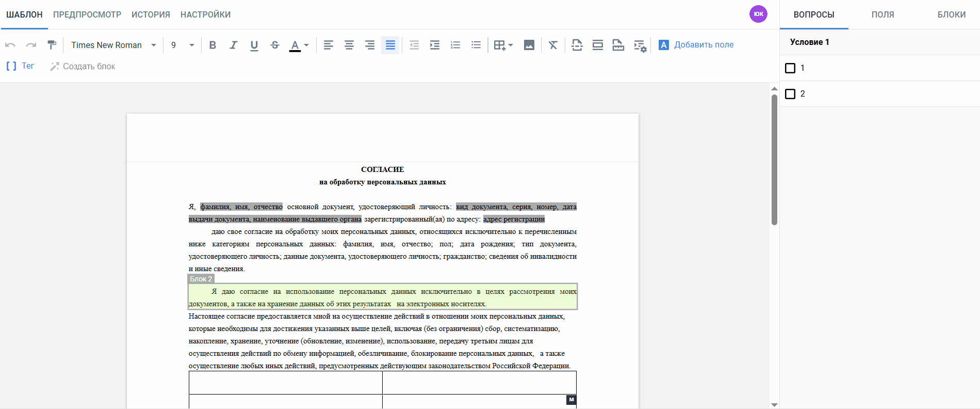Switch to the ПРЕДПРОСМОТР tab
The image size is (980, 409).
[87, 14]
